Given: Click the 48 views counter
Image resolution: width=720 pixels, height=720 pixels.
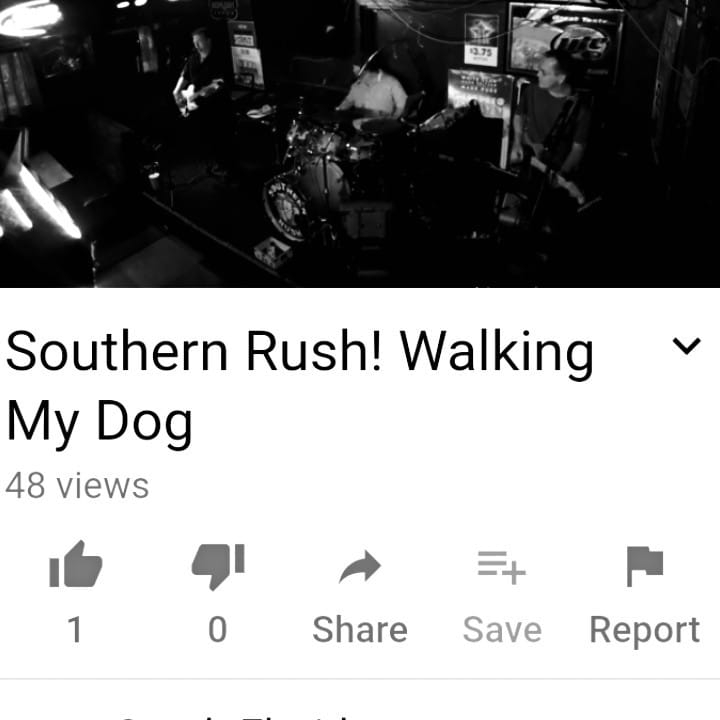Looking at the screenshot, I should [77, 486].
